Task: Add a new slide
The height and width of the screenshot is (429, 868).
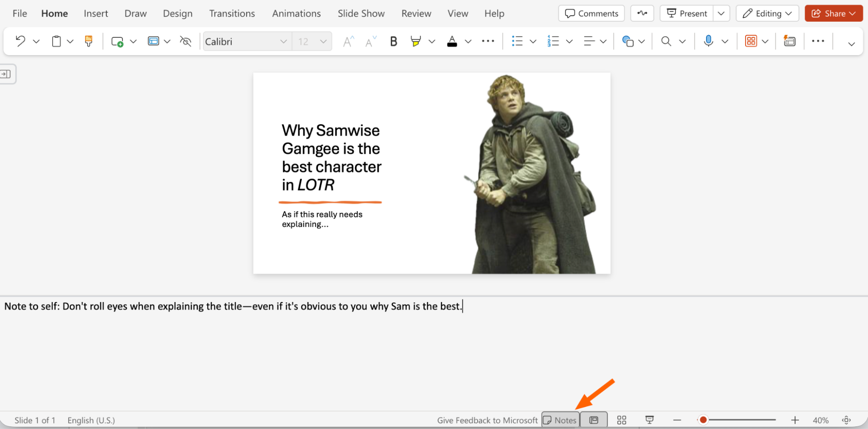Action: 117,41
